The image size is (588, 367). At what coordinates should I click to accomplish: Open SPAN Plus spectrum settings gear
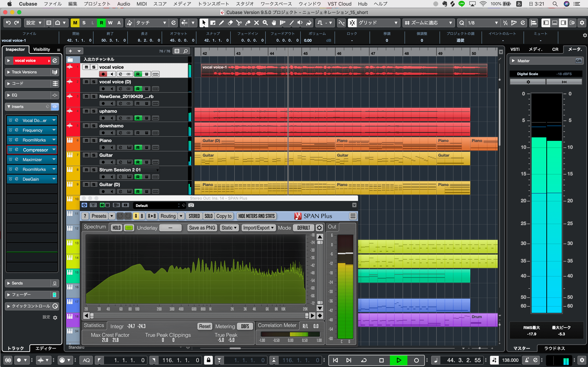pyautogui.click(x=319, y=228)
